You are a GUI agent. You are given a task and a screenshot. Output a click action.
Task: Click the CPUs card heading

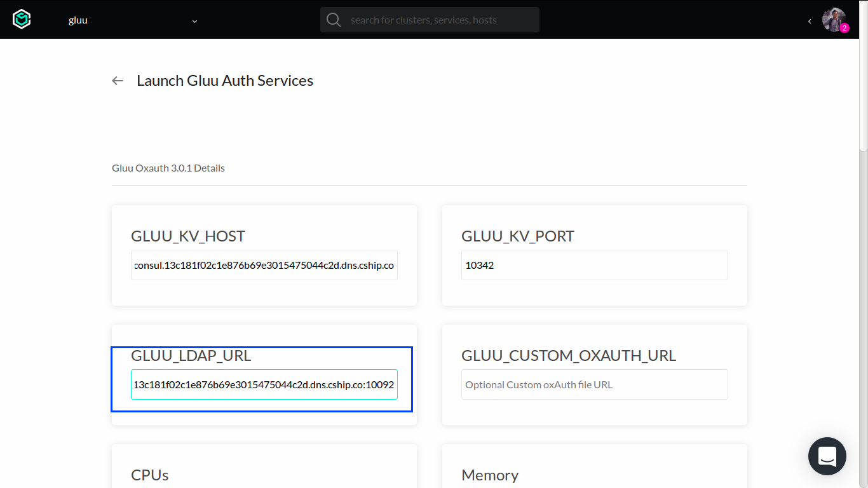click(149, 475)
